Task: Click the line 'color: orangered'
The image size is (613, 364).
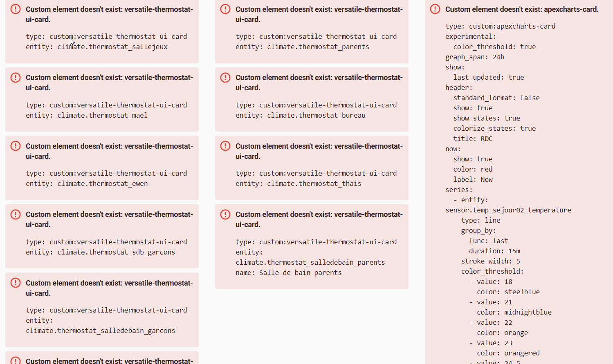Action: 508,353
